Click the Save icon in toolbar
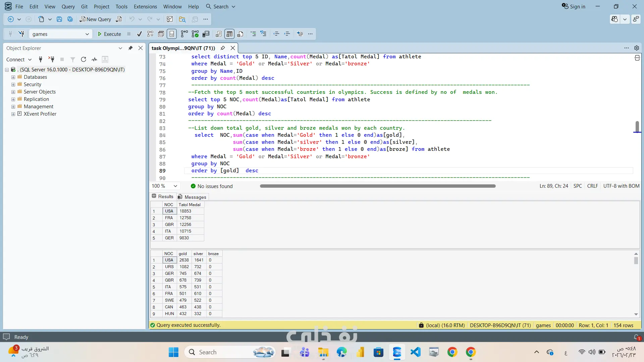 click(x=59, y=19)
